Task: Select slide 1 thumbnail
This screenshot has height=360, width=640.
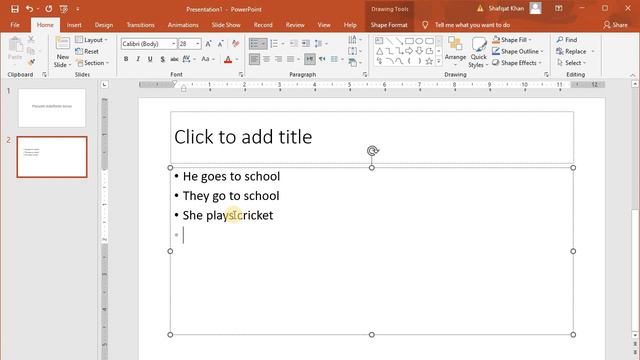Action: point(52,108)
